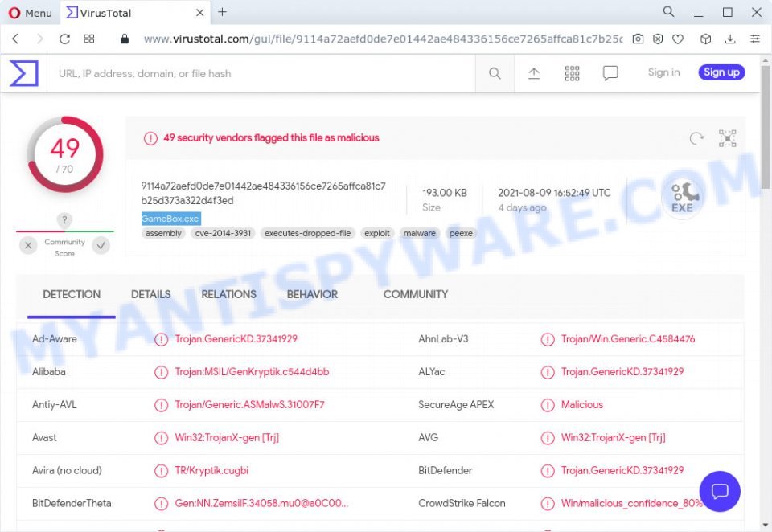772x532 pixels.
Task: Switch to the BEHAVIOR tab
Action: click(x=312, y=294)
